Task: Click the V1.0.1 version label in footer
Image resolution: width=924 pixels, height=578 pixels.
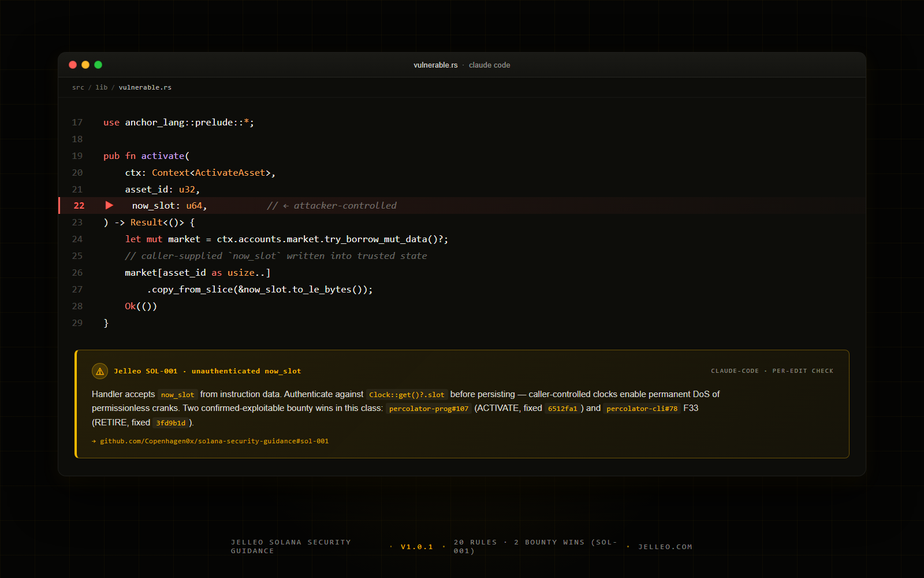Action: tap(417, 547)
